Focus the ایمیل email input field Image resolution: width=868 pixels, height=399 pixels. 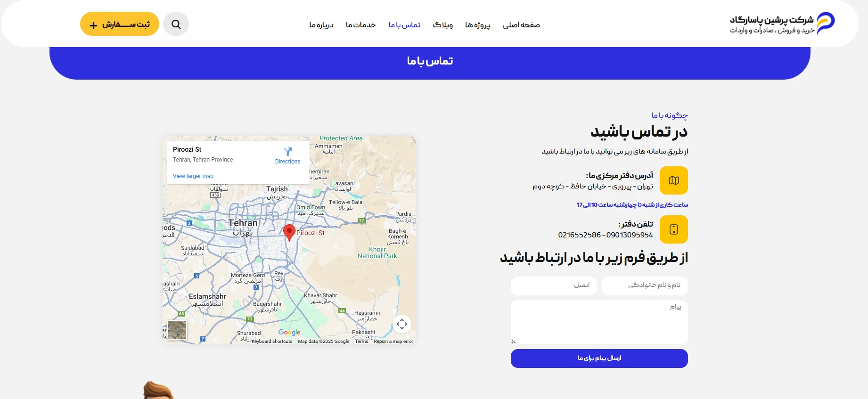point(554,285)
